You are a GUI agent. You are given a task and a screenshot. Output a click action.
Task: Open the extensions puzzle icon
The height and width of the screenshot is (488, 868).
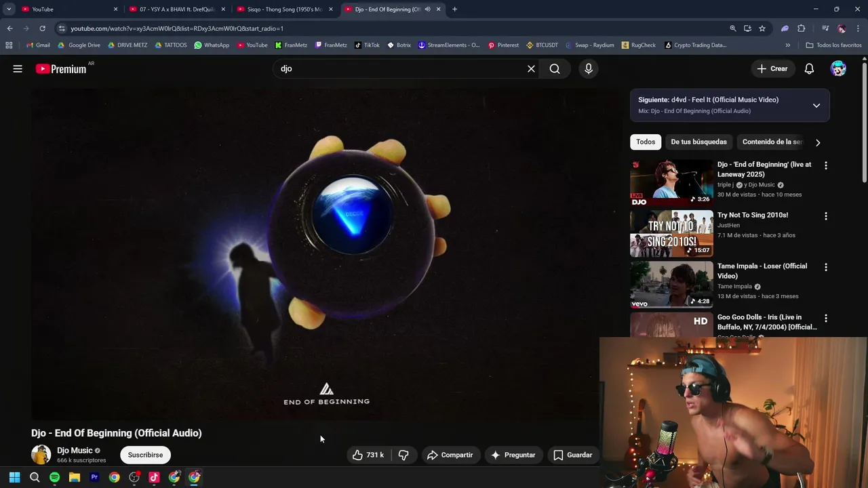tap(801, 28)
